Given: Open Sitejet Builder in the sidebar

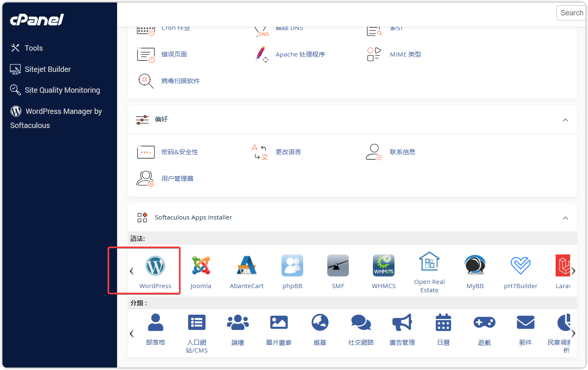Looking at the screenshot, I should pos(40,69).
